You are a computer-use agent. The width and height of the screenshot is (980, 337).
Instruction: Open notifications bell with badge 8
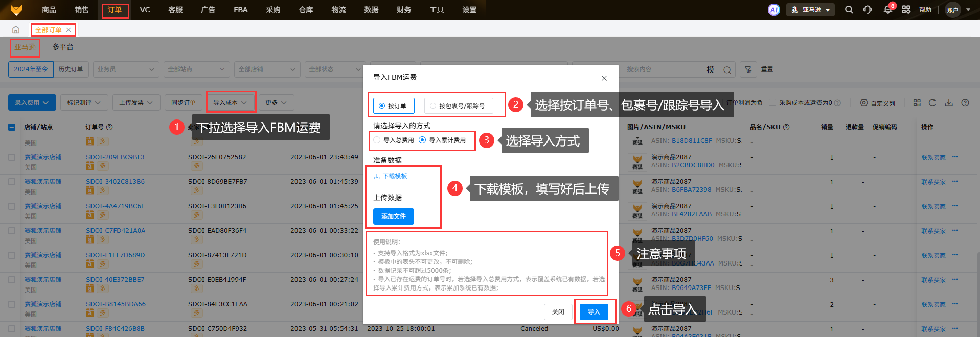click(888, 9)
